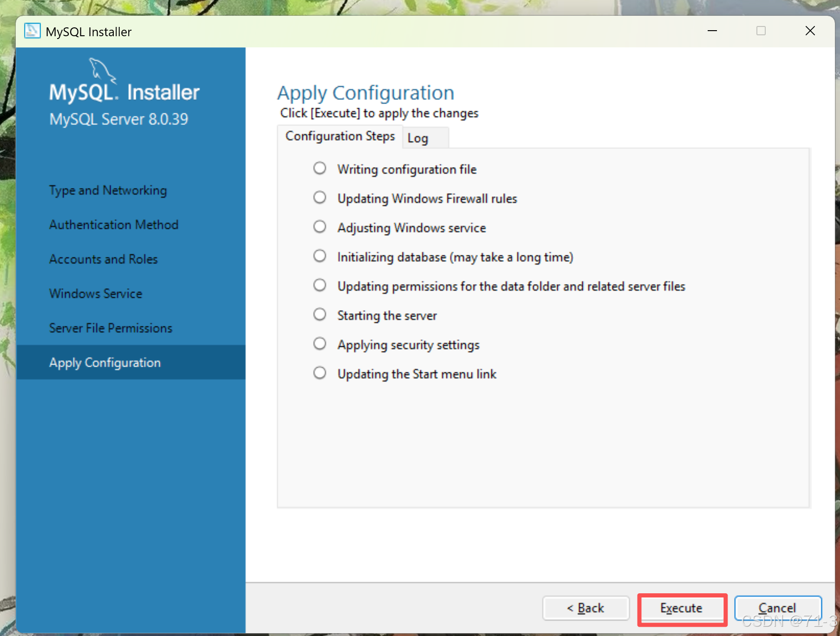The height and width of the screenshot is (636, 840).
Task: Click the MySQL dolphin logo in sidebar
Action: [102, 71]
